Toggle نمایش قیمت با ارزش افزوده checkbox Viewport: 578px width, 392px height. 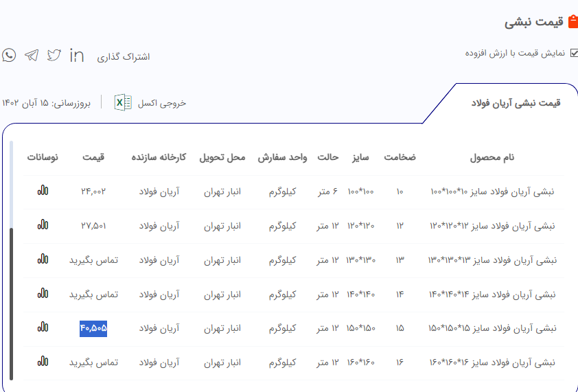(573, 53)
